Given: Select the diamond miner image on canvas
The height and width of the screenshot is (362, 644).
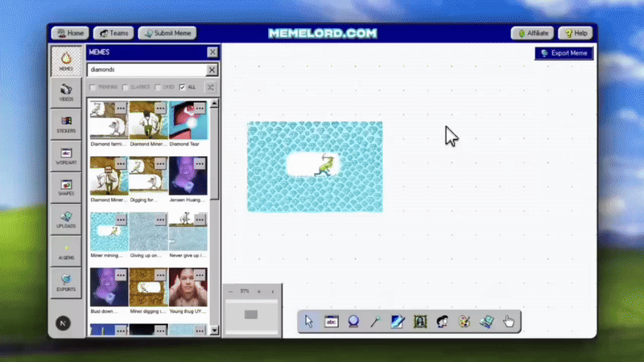Looking at the screenshot, I should coord(315,167).
